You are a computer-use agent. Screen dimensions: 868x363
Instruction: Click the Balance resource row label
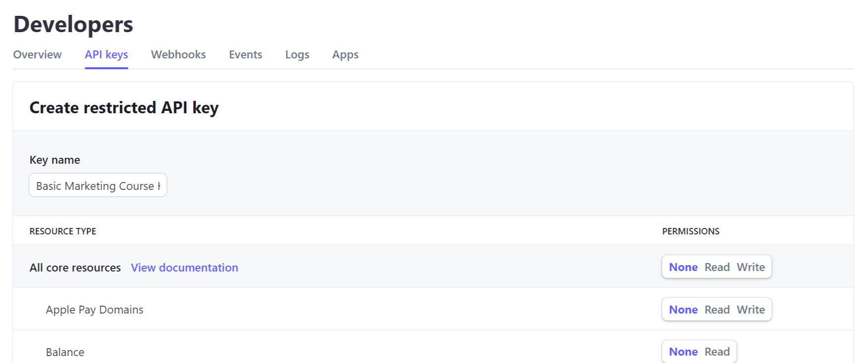(x=65, y=352)
